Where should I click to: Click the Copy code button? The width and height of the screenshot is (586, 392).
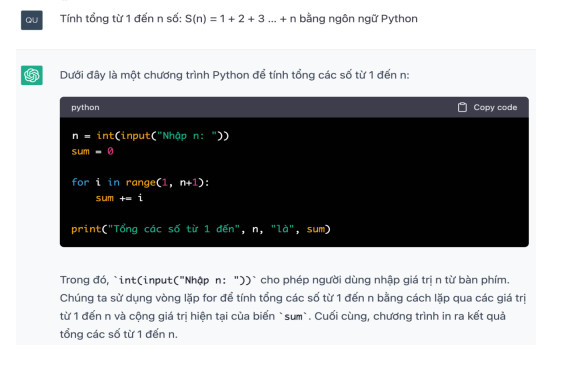tap(487, 107)
